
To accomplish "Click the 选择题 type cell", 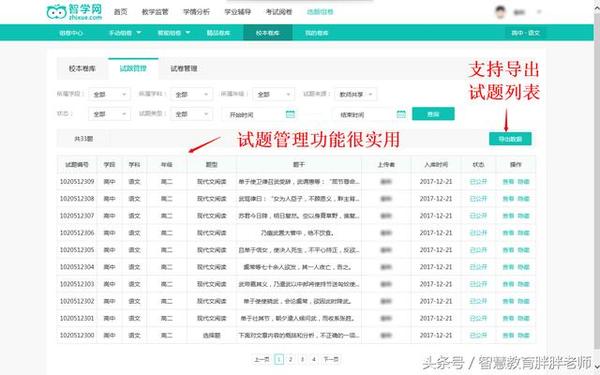I will pos(212,335).
